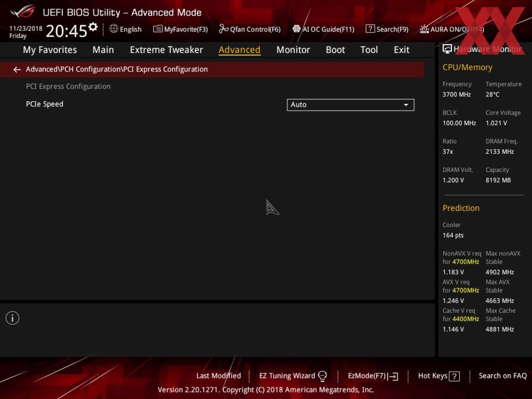The height and width of the screenshot is (399, 532).
Task: Open Qfan Control(F6)
Action: point(250,29)
